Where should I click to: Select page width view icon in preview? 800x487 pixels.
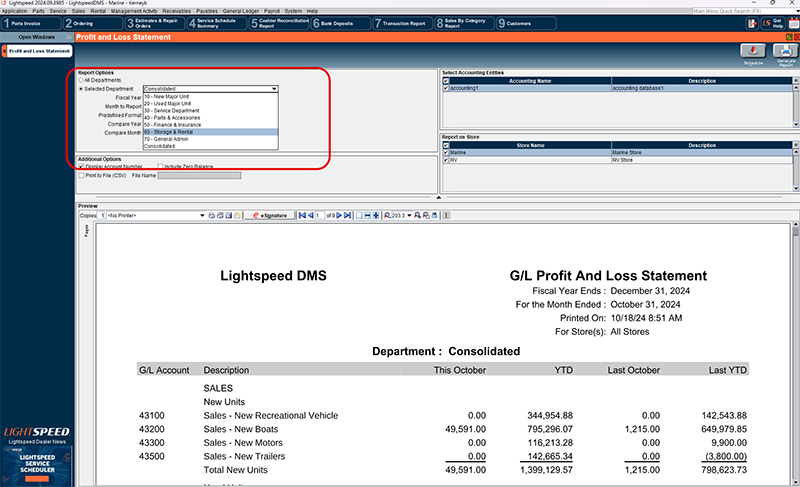pos(367,216)
